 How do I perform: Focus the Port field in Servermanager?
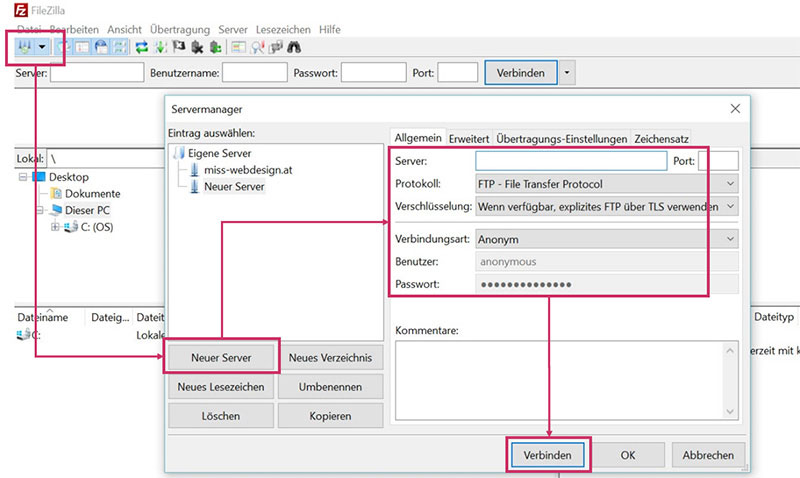tap(718, 161)
